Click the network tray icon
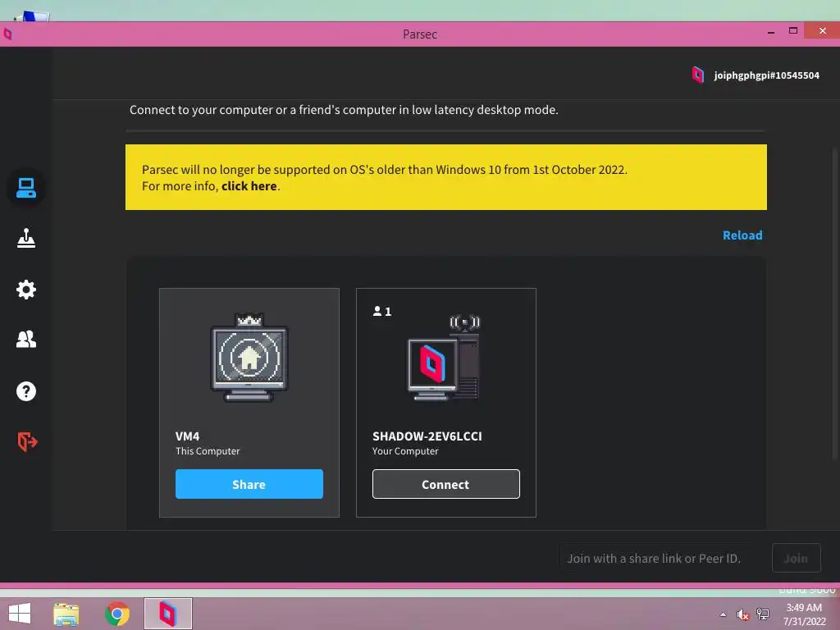840x630 pixels. 763,614
